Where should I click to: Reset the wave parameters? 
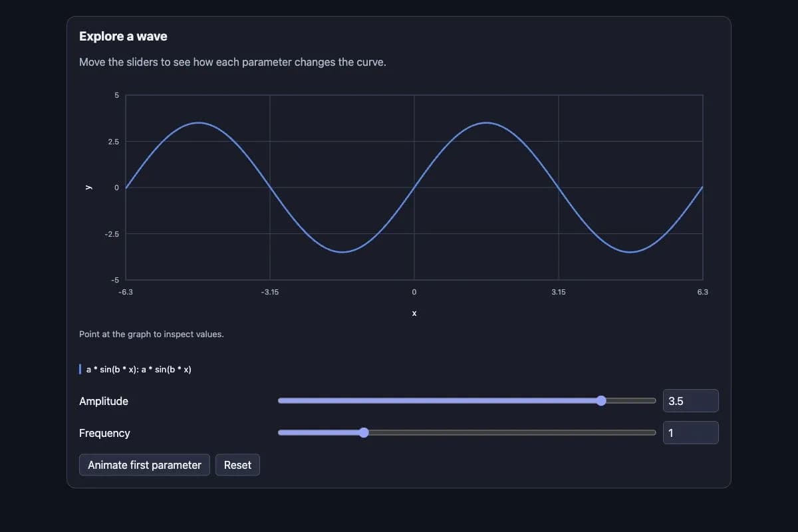point(237,465)
